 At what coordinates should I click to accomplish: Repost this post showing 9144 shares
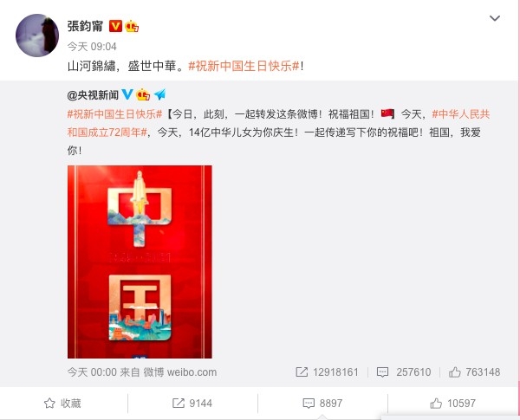coord(192,404)
